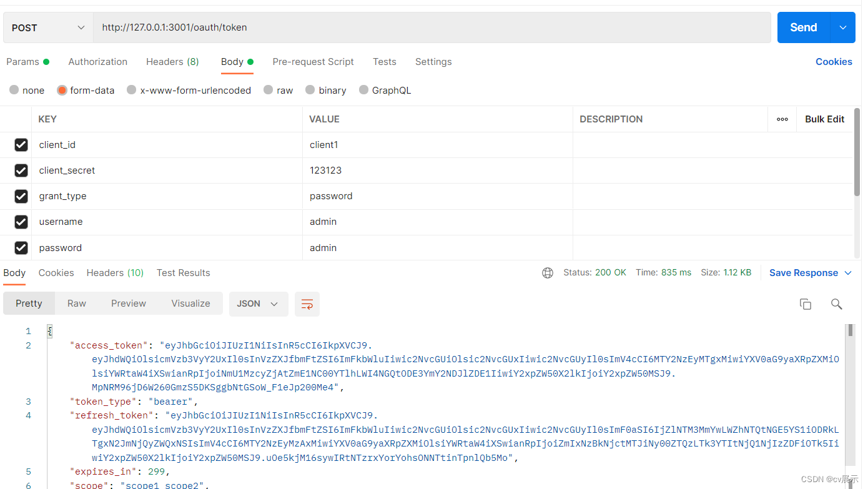Viewport: 868px width, 489px height.
Task: Click Bulk Edit for the form data
Action: (x=824, y=119)
